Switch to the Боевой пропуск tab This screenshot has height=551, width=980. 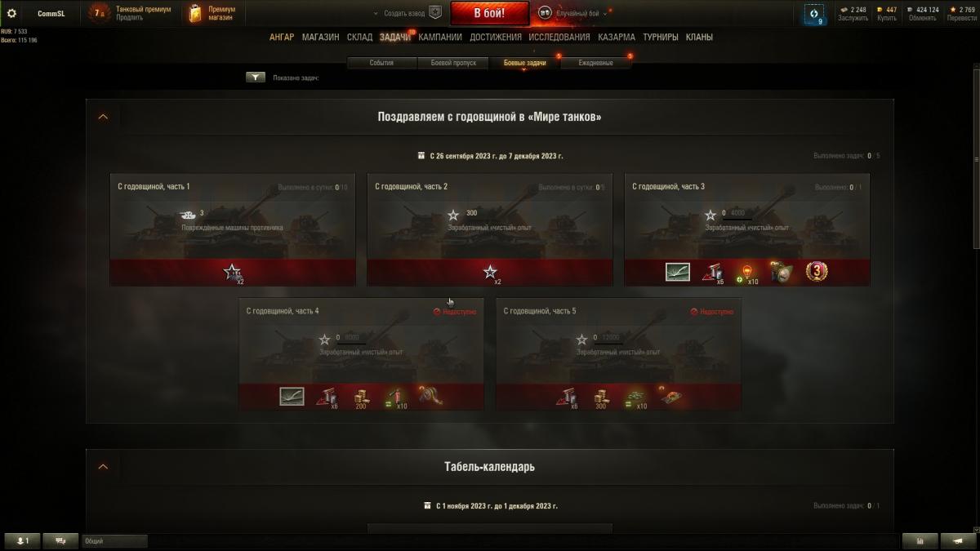(x=453, y=63)
